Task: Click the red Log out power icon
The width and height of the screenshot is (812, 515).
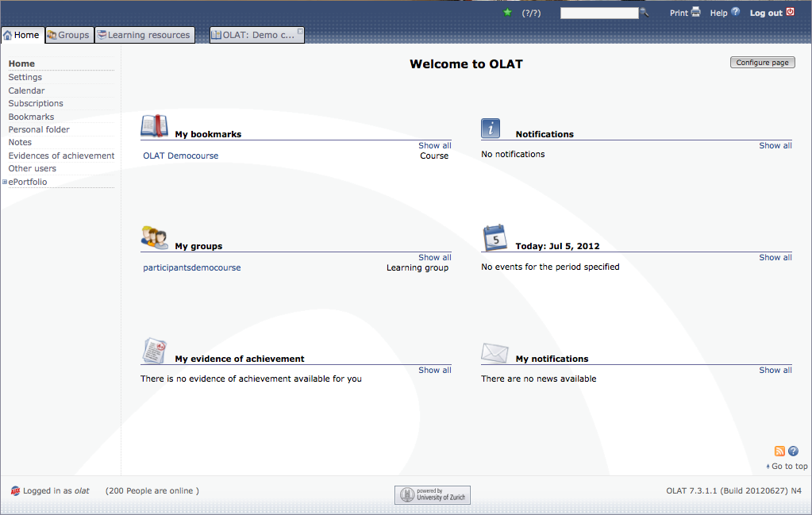Action: 791,12
